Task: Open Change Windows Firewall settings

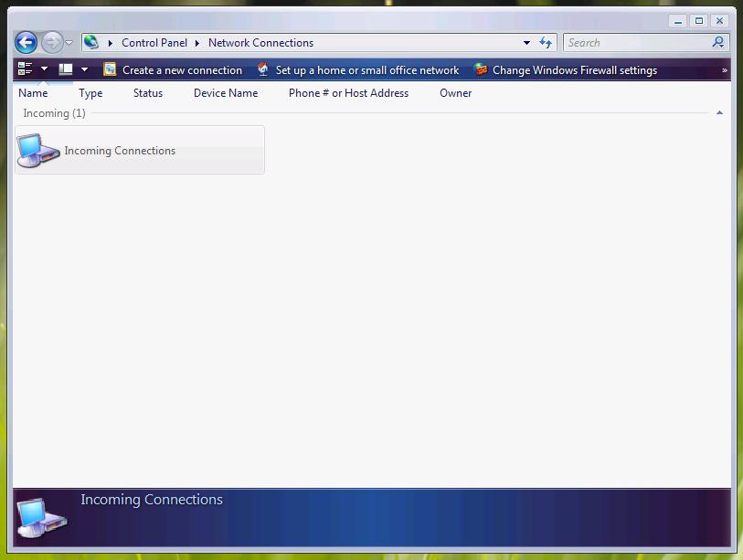Action: pos(575,70)
